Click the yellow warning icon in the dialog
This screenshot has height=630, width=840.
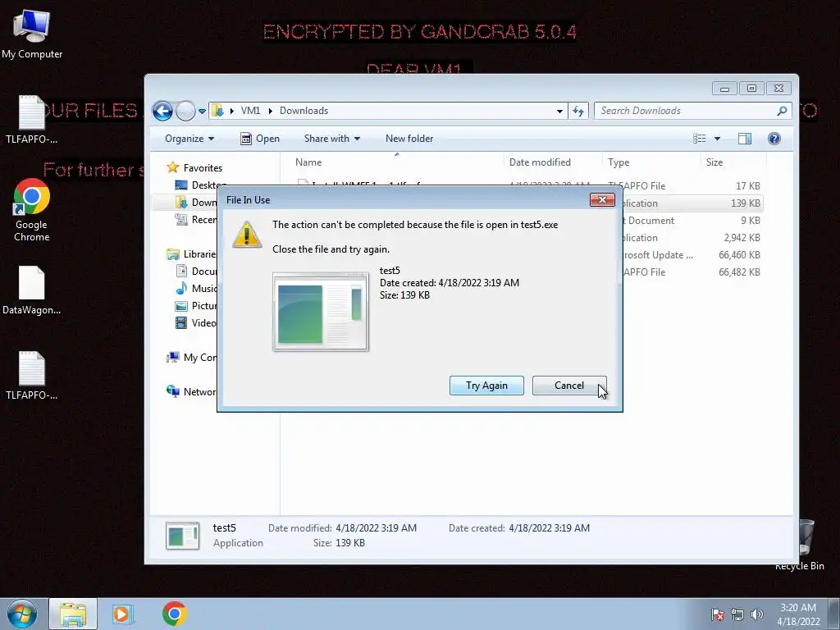[246, 235]
